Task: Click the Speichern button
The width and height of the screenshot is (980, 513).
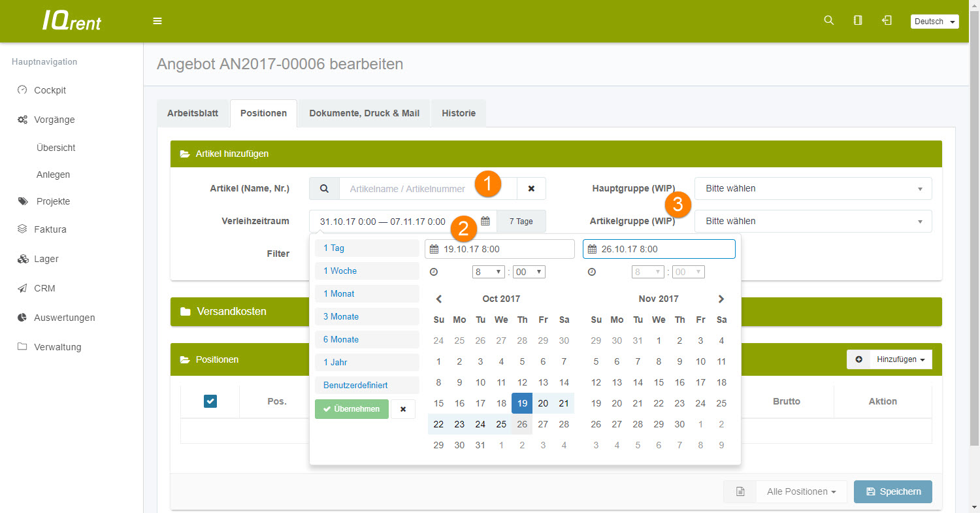Action: (x=892, y=491)
